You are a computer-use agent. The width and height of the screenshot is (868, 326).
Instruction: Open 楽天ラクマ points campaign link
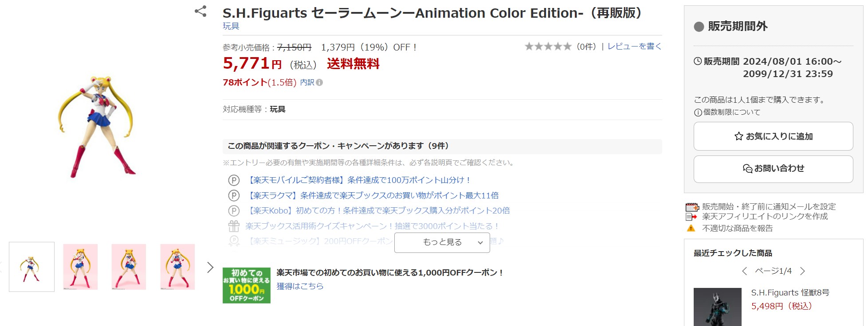(372, 195)
